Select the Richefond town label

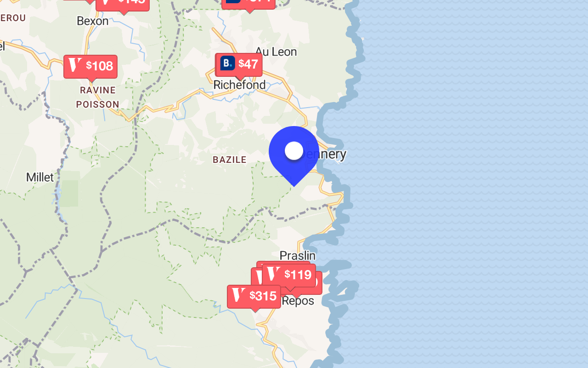[239, 85]
